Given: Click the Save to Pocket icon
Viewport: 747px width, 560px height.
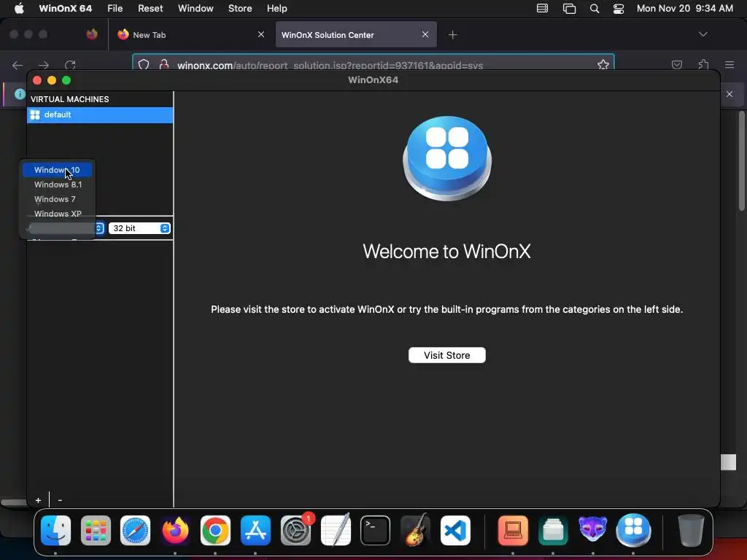Looking at the screenshot, I should (677, 65).
